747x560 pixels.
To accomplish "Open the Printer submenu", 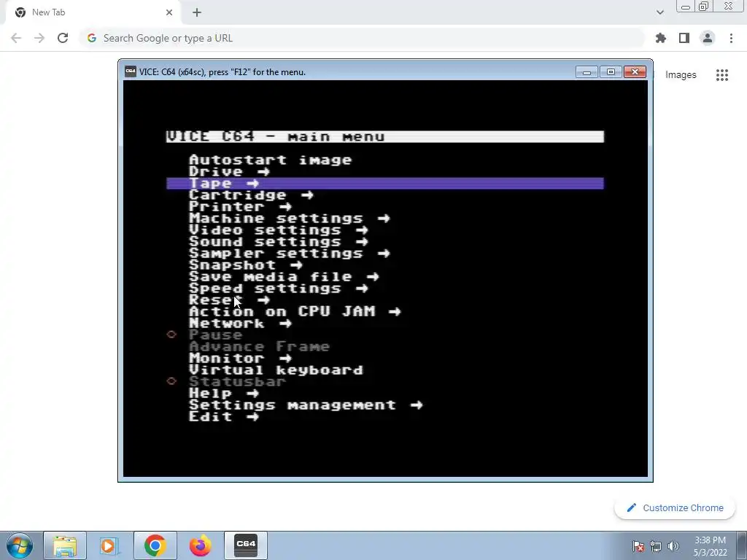I will point(240,206).
